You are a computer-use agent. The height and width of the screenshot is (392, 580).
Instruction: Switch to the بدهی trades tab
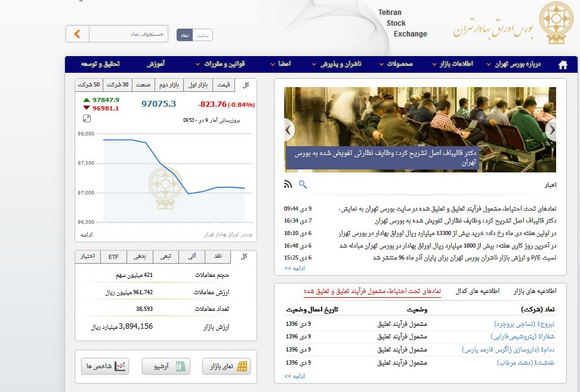click(x=140, y=257)
